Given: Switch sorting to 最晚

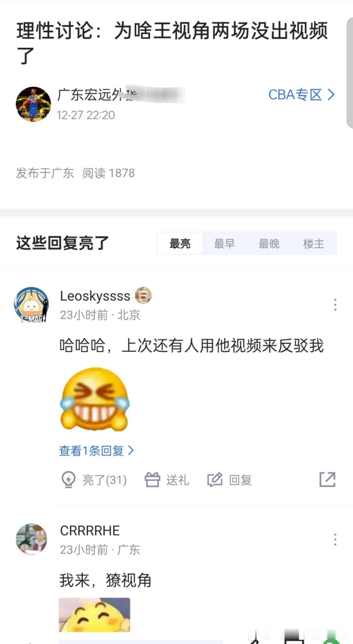Looking at the screenshot, I should click(x=269, y=243).
